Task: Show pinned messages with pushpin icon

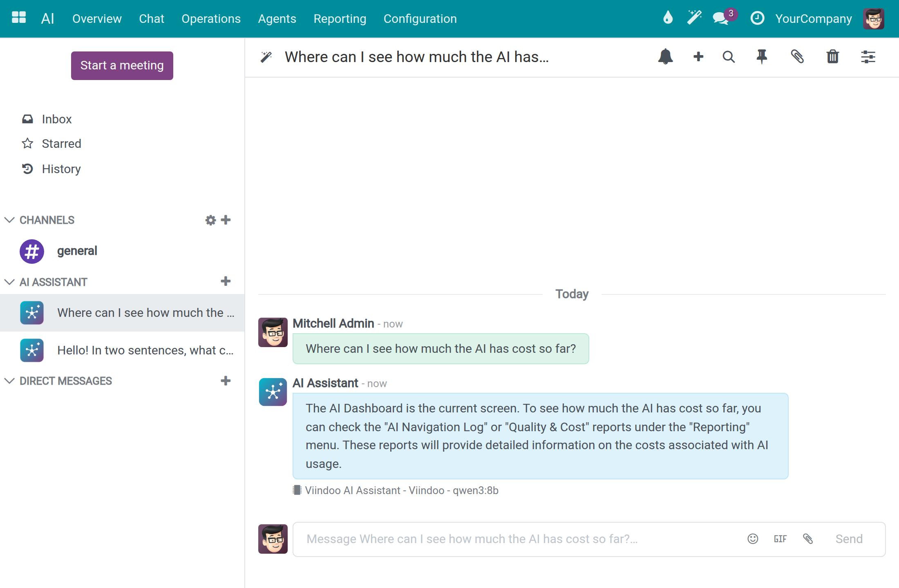Action: 762,57
